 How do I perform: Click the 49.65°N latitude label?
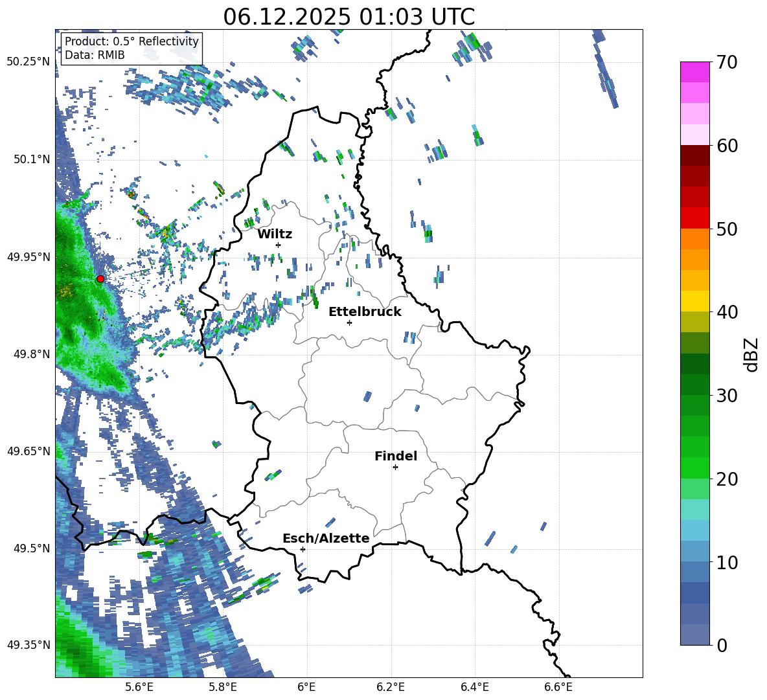29,451
